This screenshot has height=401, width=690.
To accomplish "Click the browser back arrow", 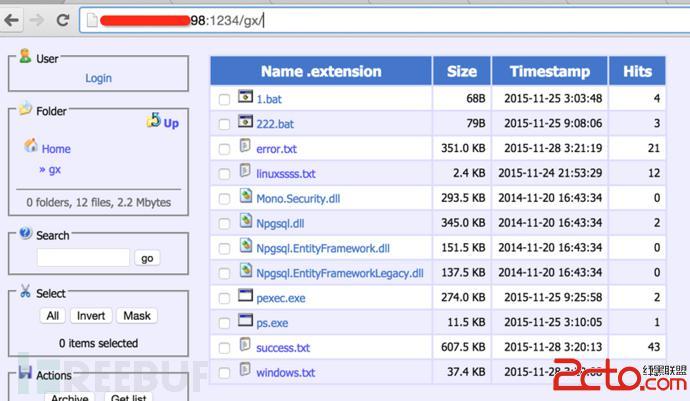I will pyautogui.click(x=12, y=20).
